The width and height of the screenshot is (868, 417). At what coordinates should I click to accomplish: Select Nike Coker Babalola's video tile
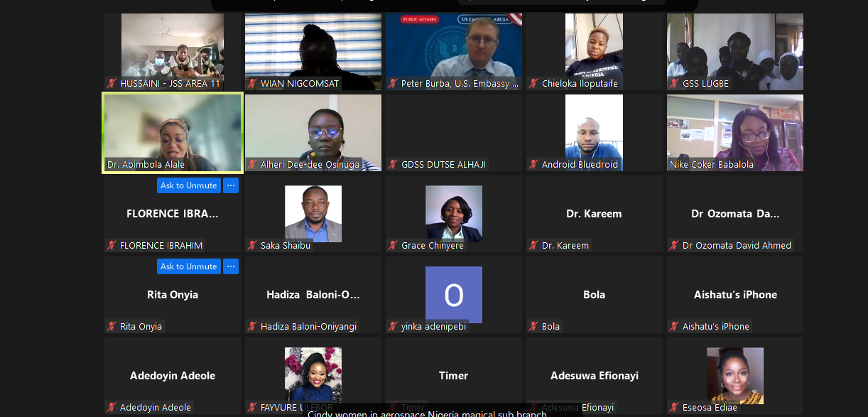click(735, 133)
